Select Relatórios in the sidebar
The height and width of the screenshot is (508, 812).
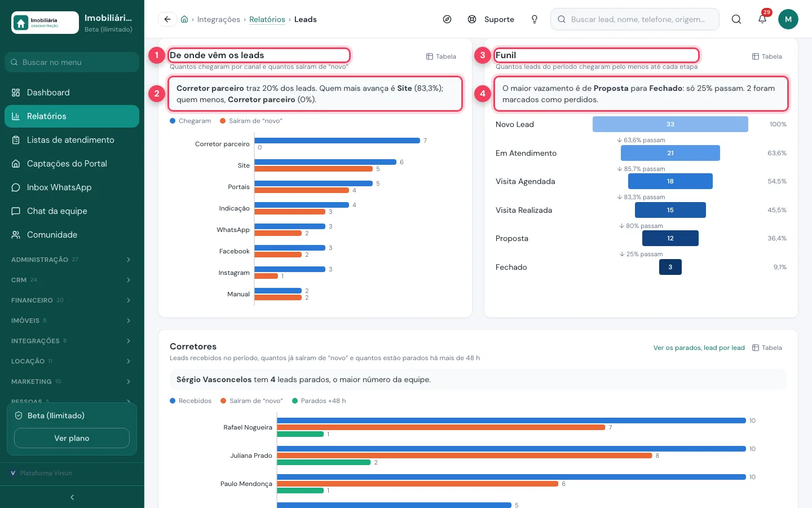point(72,116)
